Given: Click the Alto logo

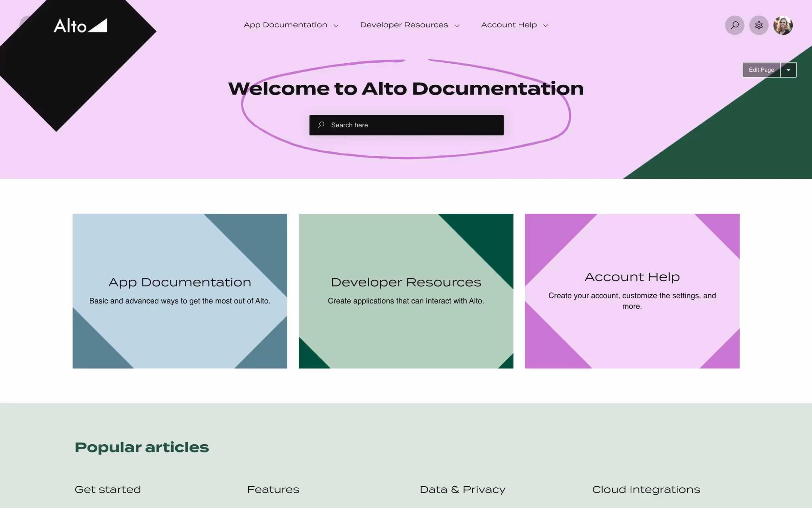Looking at the screenshot, I should pos(81,26).
